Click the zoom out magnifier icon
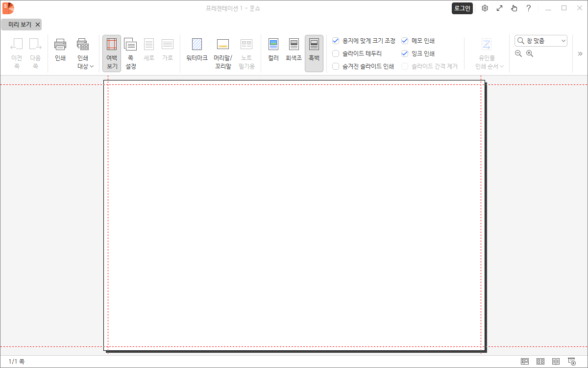Screen dimensions: 588x368 (518, 53)
